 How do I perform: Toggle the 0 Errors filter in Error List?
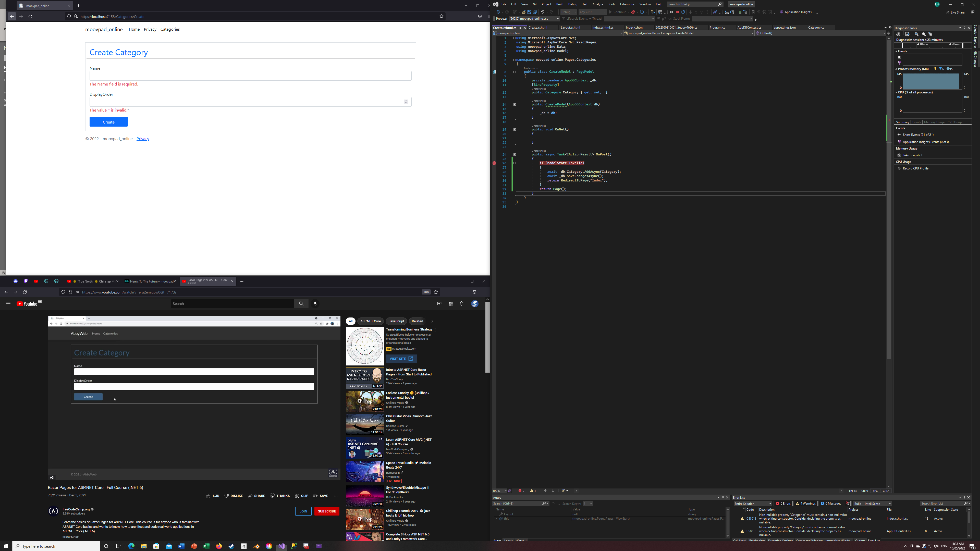[x=783, y=504]
